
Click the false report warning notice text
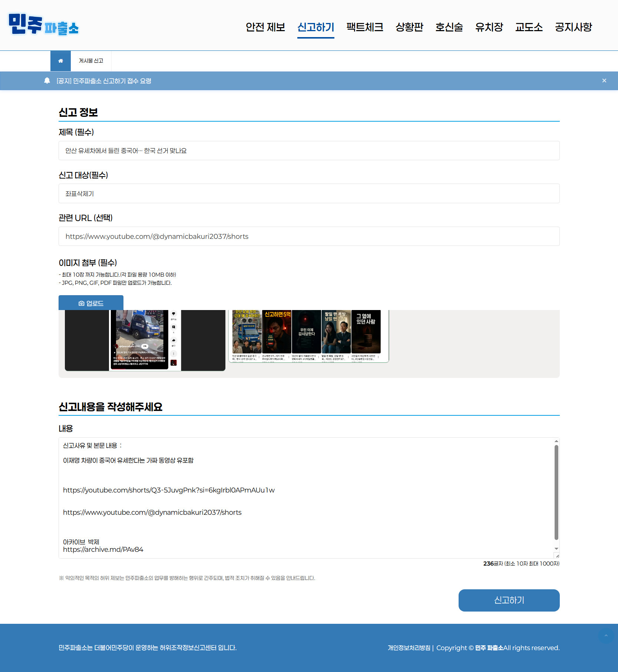tap(187, 578)
